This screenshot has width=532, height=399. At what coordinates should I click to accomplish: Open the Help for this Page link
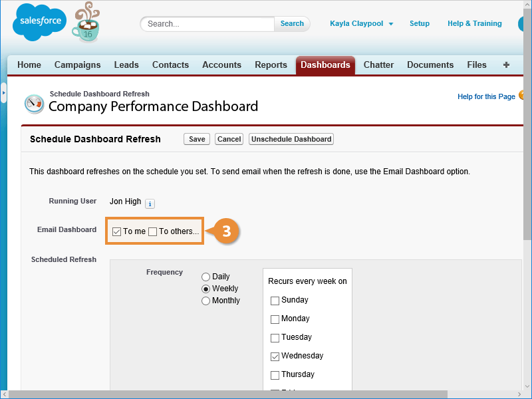(486, 97)
